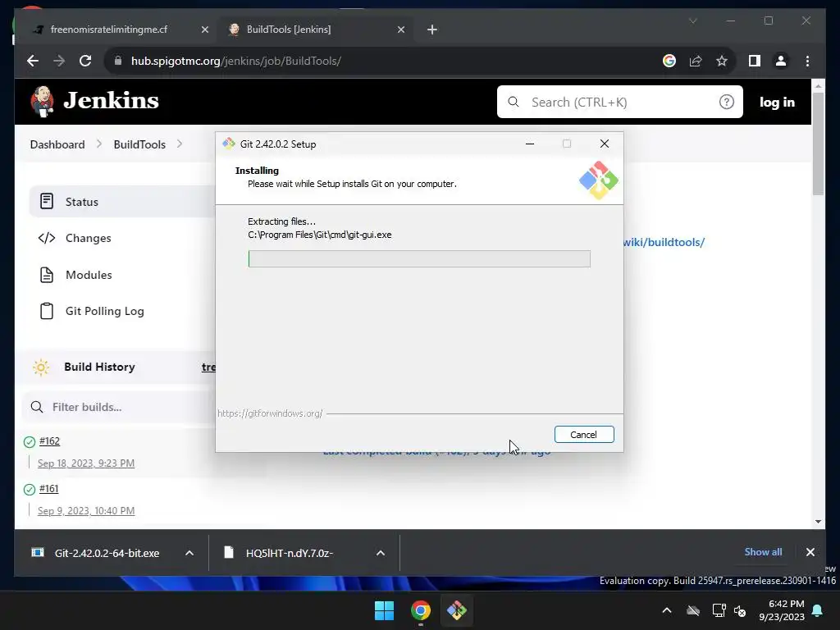Click the search magnifier icon in Jenkins header
The image size is (840, 630).
[514, 102]
